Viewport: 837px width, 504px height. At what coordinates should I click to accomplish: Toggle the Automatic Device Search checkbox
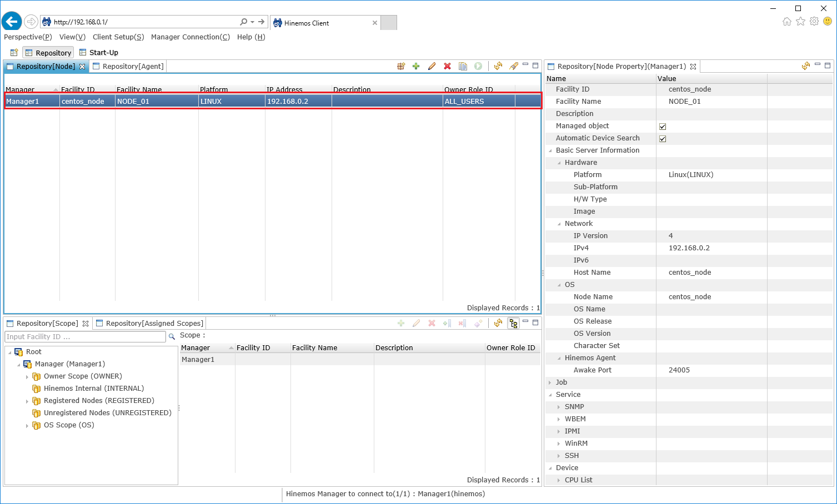click(663, 139)
